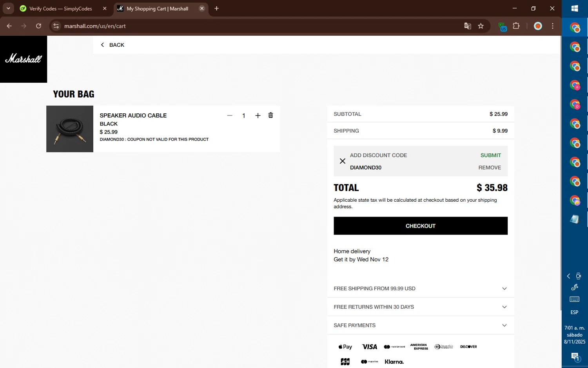Click the 'Get it by Wed Nov 12' text

pos(361,259)
